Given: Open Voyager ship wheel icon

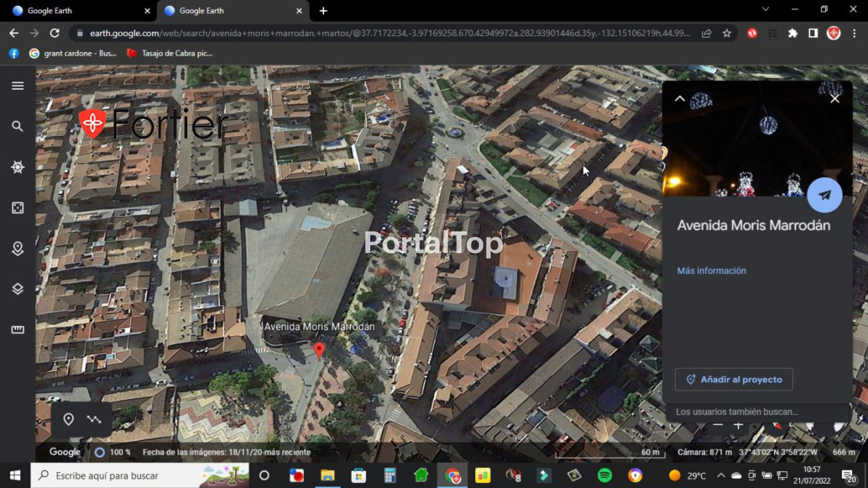Looking at the screenshot, I should point(18,167).
